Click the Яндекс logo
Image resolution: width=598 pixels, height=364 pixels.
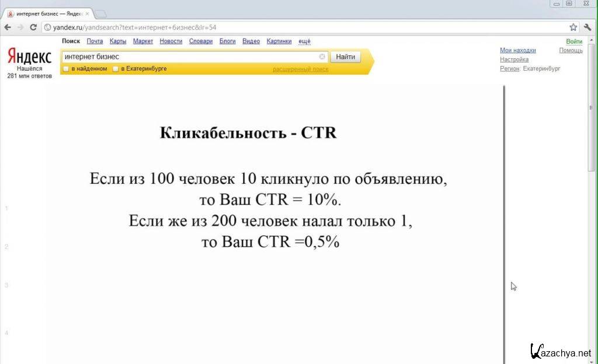coord(29,57)
